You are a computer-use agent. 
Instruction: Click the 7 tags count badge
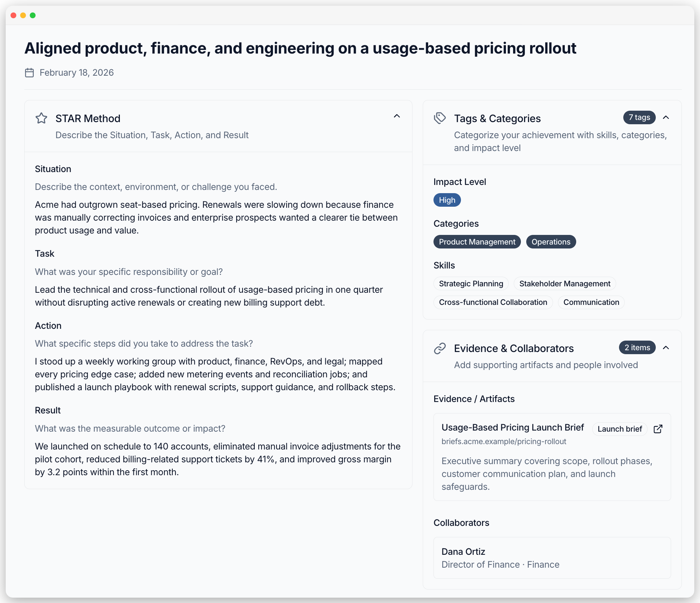coord(639,117)
